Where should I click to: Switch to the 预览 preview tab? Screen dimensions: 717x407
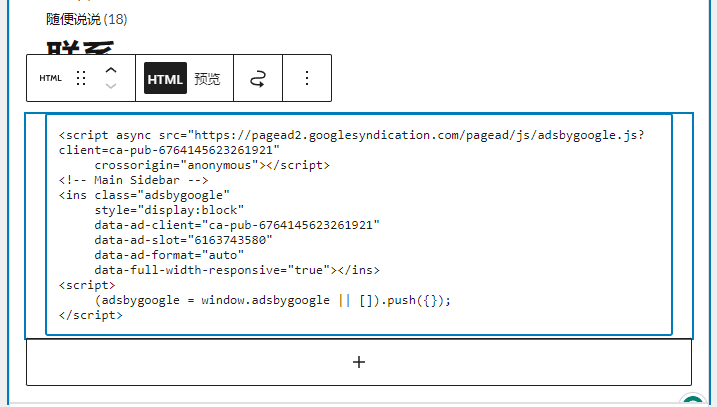pos(207,79)
